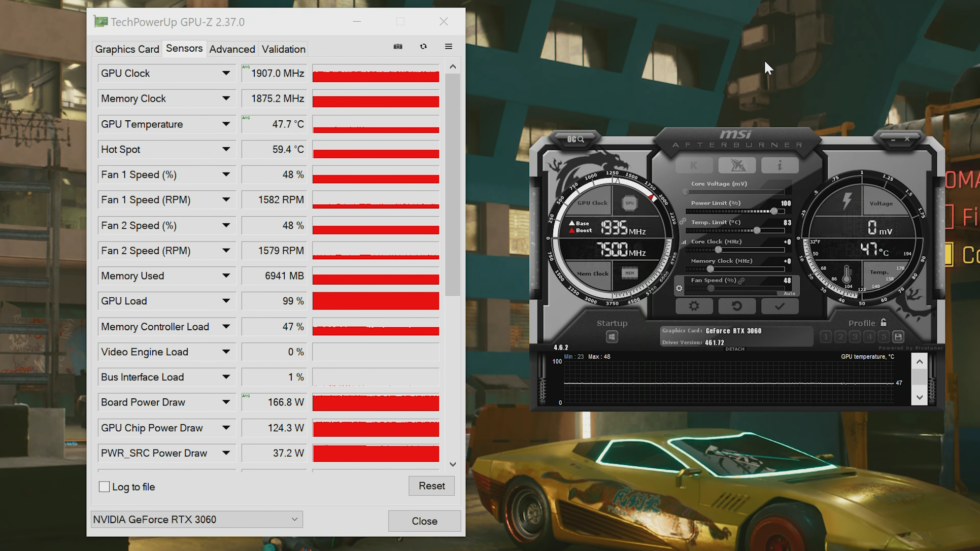Open fan speed settings gear in Afterburner
980x551 pixels.
coord(679,288)
